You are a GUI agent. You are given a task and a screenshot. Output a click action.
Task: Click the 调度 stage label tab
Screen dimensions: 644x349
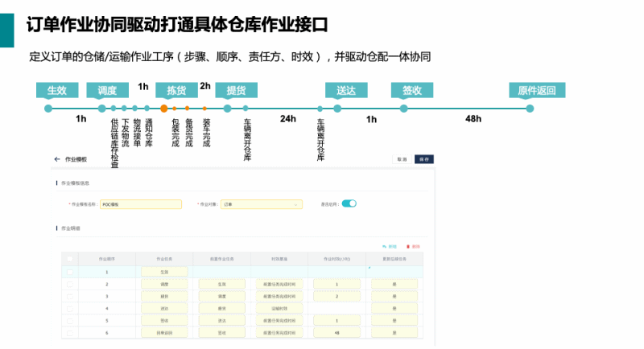[101, 90]
